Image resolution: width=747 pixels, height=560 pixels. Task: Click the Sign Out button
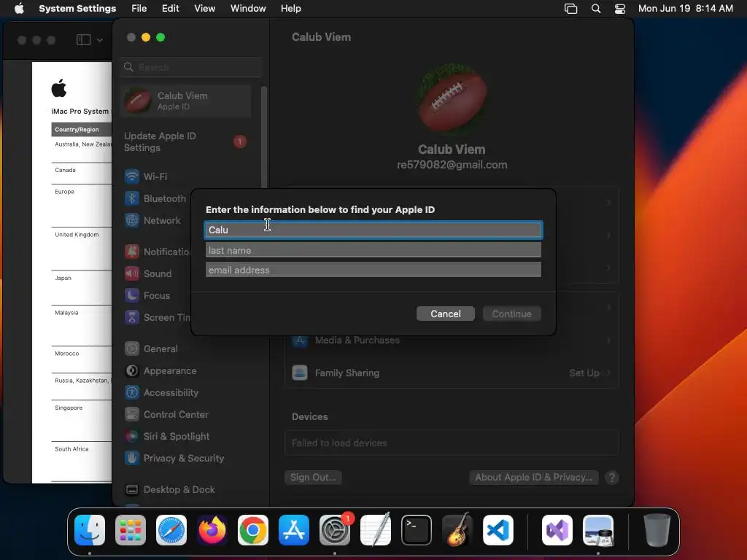[x=313, y=478]
